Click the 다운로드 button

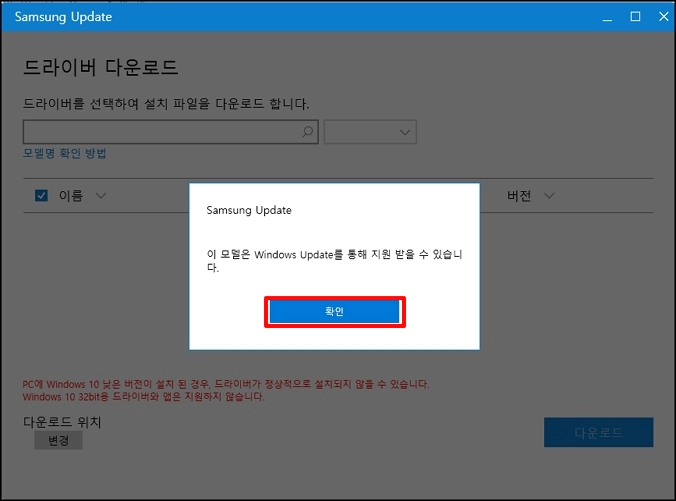point(598,432)
